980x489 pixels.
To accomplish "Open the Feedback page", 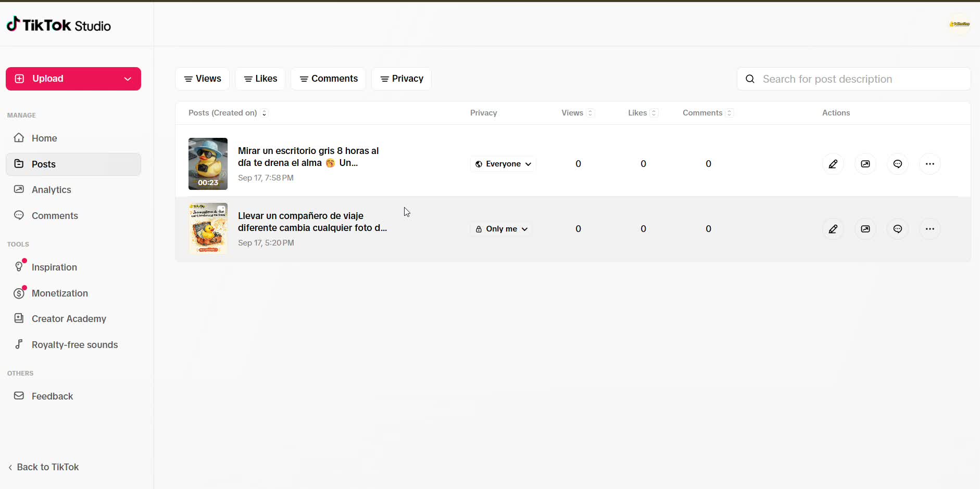I will click(73, 396).
